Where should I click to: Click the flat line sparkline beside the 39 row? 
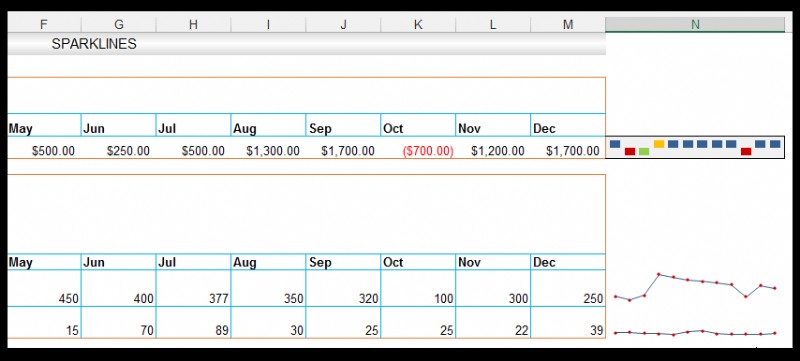(x=695, y=332)
